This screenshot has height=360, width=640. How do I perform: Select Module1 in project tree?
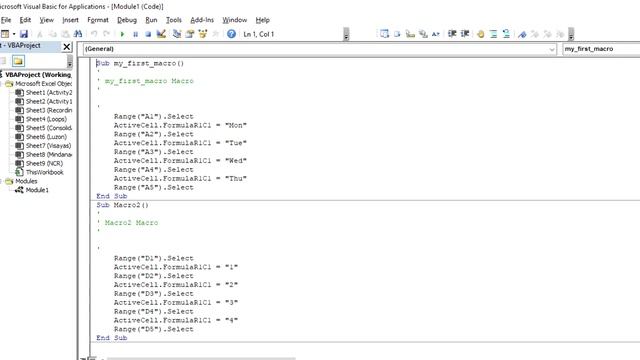[x=32, y=190]
